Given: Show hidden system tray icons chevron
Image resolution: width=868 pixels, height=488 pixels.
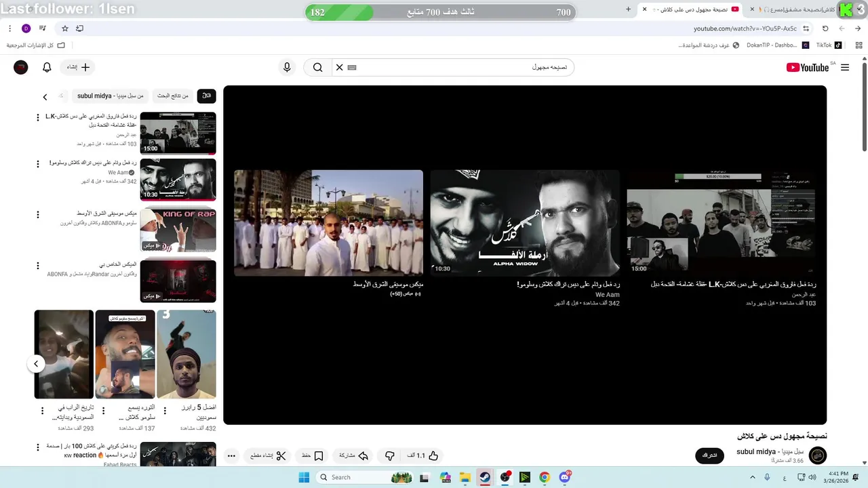Looking at the screenshot, I should [x=752, y=477].
